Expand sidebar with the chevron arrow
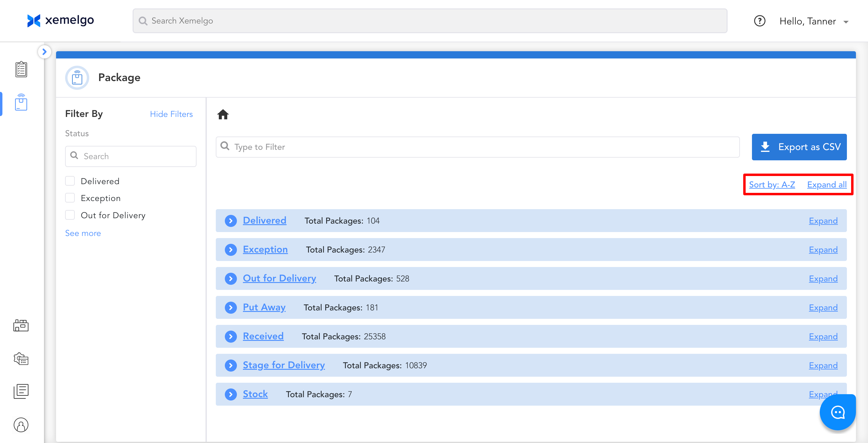The height and width of the screenshot is (443, 868). 45,52
